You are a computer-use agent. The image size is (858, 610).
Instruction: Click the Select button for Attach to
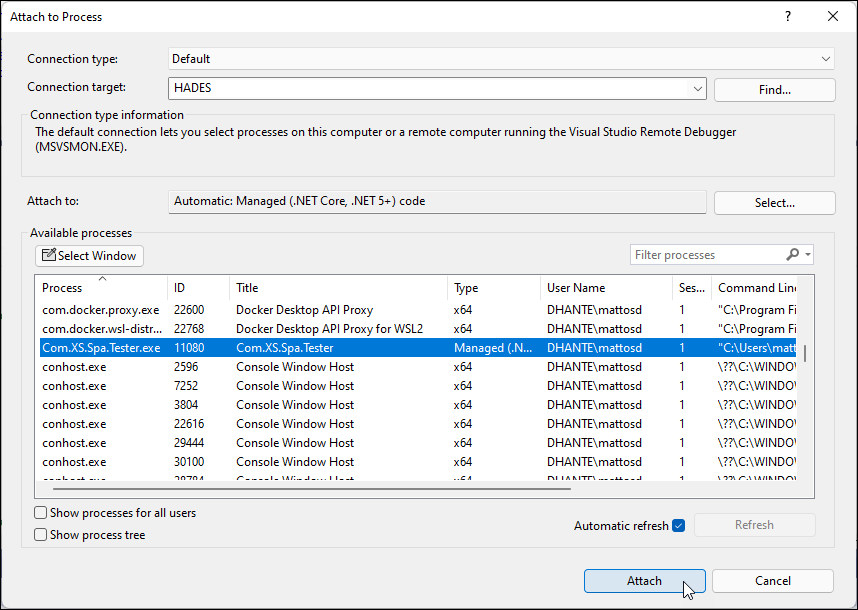coord(774,202)
